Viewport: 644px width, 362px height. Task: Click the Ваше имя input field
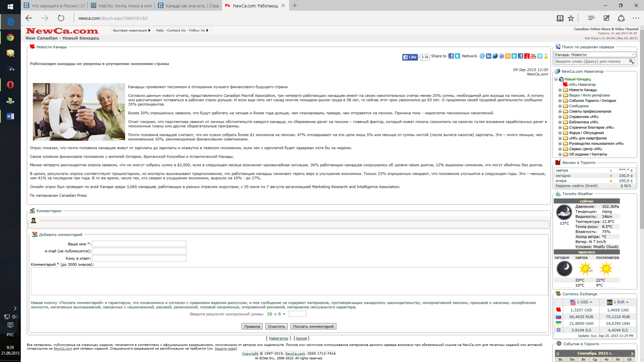pyautogui.click(x=139, y=244)
